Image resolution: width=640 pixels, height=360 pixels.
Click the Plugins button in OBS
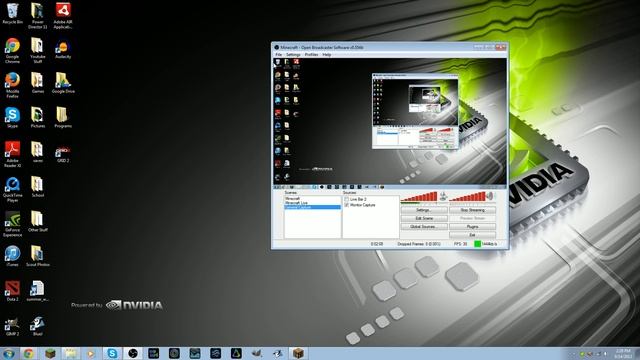pyautogui.click(x=472, y=227)
